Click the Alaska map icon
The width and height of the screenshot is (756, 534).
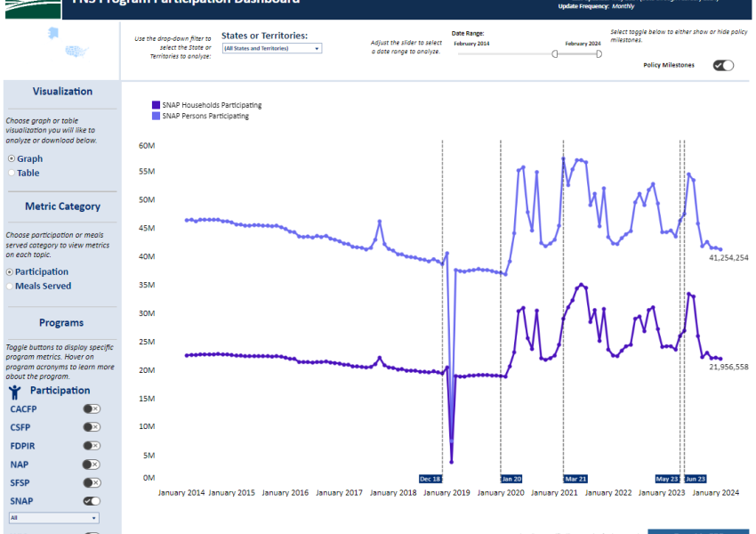click(x=53, y=33)
